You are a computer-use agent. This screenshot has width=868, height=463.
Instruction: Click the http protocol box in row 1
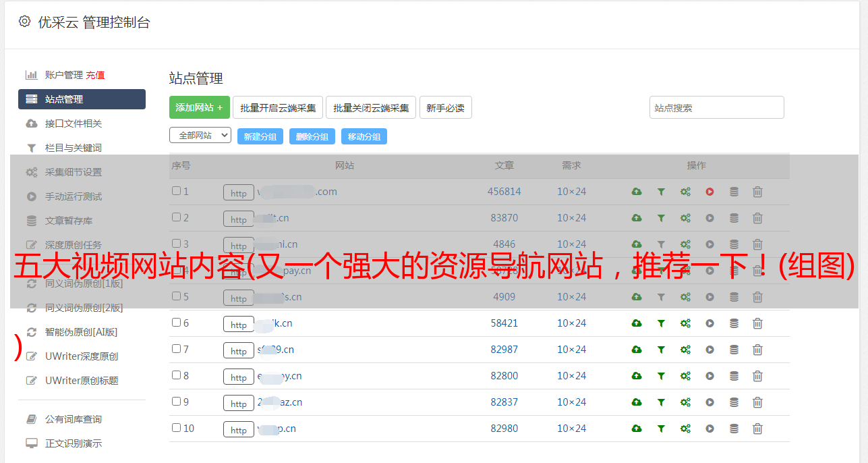tap(239, 193)
